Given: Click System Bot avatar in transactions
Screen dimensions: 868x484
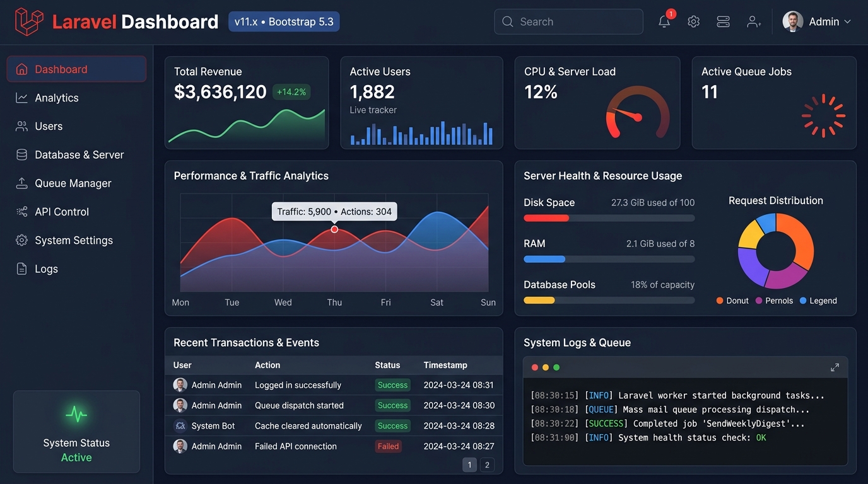Looking at the screenshot, I should (x=180, y=425).
